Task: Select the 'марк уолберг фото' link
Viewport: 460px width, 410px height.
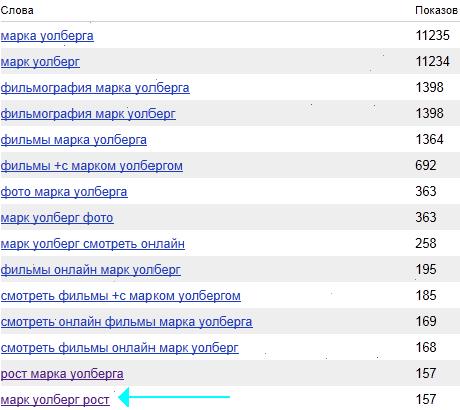Action: pyautogui.click(x=57, y=218)
